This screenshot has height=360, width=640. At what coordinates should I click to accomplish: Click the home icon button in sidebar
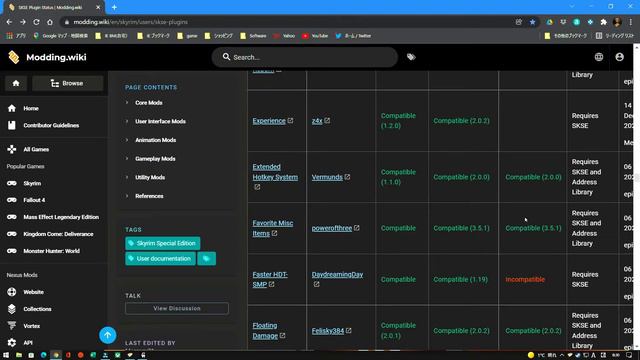point(16,83)
